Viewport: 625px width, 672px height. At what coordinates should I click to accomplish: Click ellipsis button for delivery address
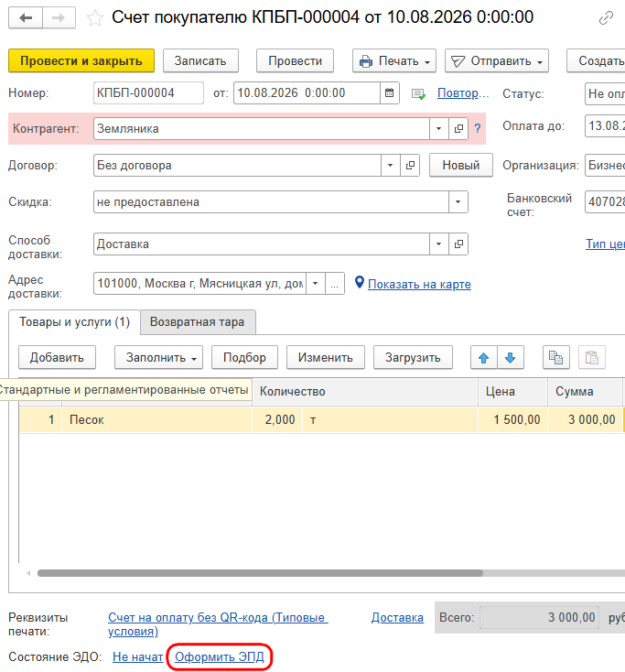pyautogui.click(x=335, y=283)
